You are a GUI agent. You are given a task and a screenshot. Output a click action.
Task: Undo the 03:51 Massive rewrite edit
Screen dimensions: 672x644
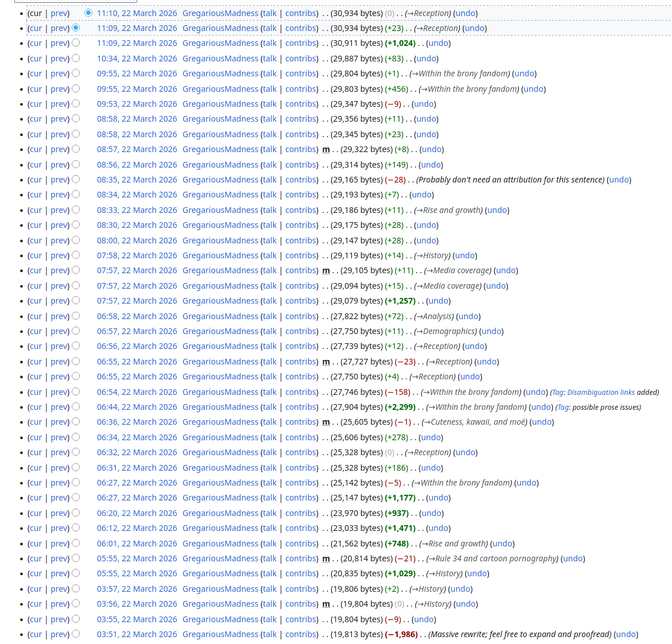click(x=626, y=634)
